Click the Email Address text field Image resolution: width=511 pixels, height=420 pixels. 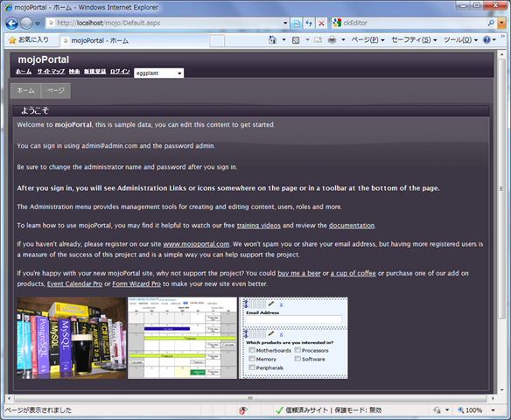click(294, 319)
